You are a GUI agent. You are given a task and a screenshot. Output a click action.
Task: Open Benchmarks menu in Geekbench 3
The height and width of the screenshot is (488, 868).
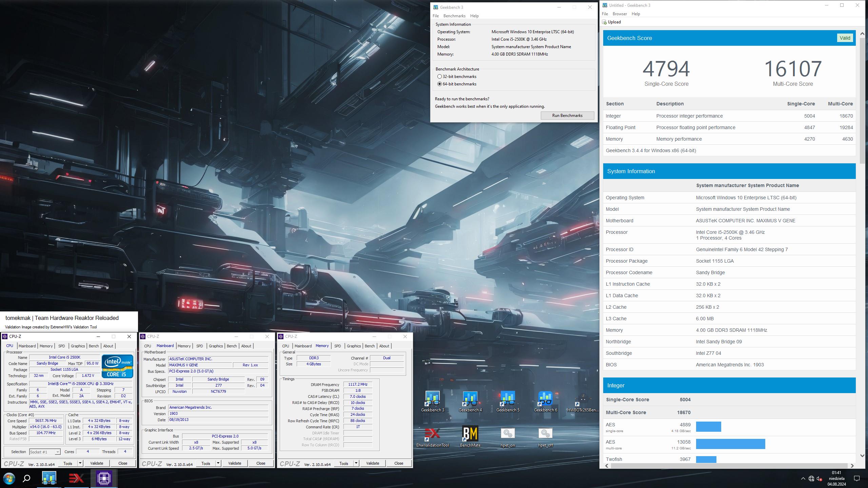pos(454,16)
